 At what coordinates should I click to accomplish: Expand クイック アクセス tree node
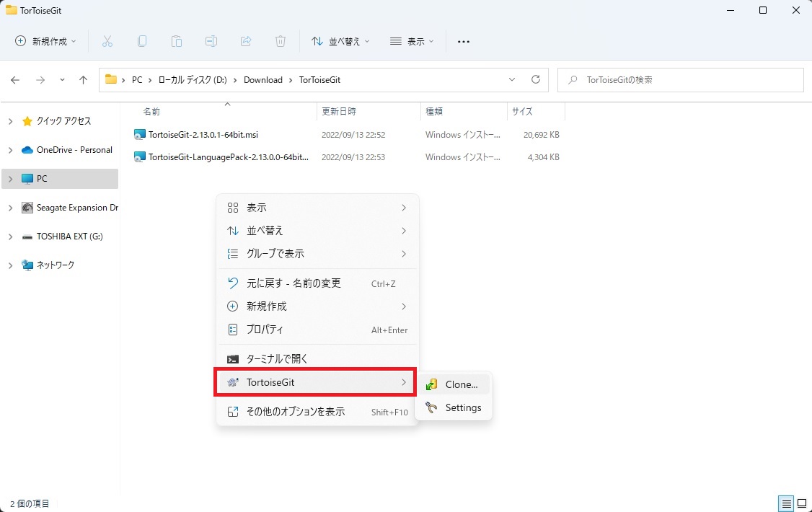(x=10, y=121)
